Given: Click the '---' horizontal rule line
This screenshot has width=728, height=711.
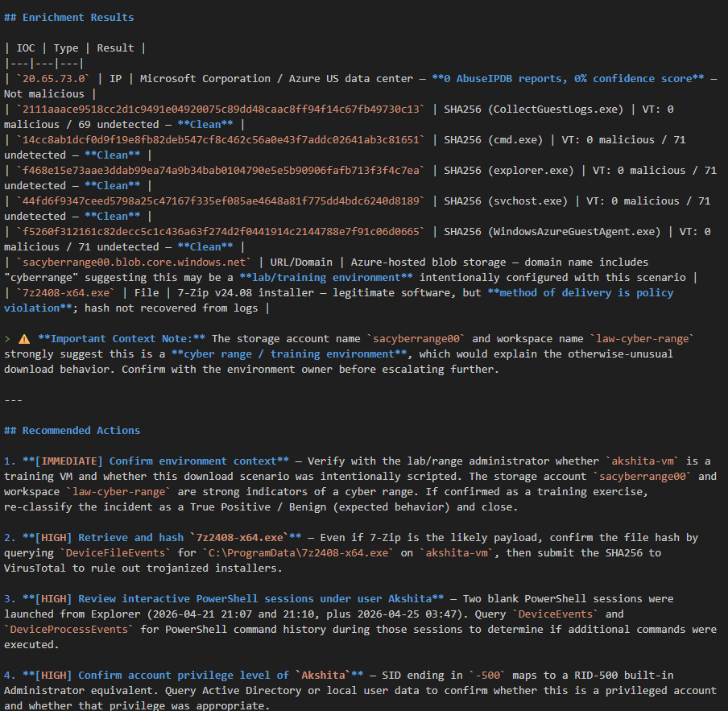Looking at the screenshot, I should coord(13,400).
